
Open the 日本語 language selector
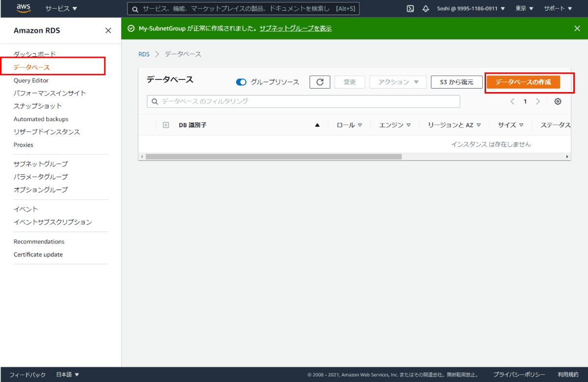point(68,375)
